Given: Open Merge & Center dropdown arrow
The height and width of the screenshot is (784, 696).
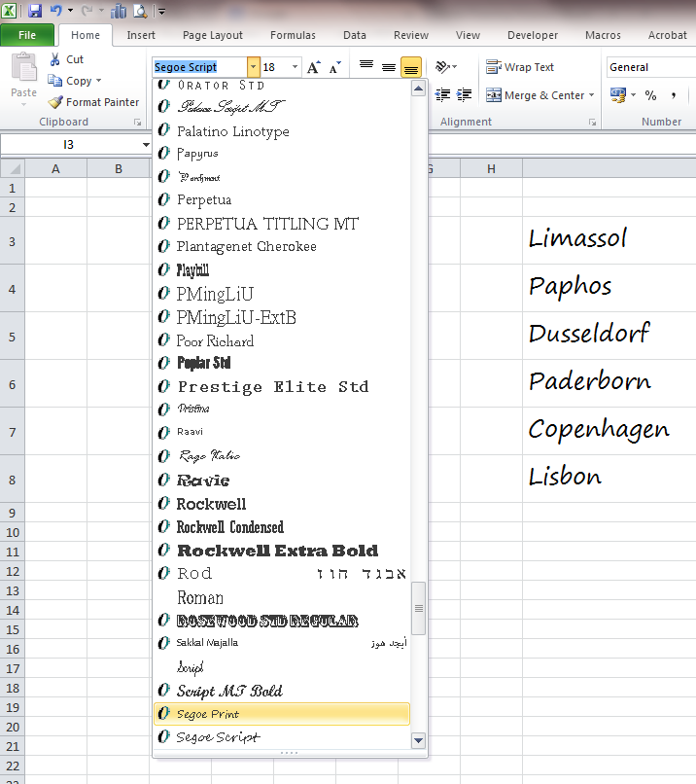Looking at the screenshot, I should (x=592, y=95).
